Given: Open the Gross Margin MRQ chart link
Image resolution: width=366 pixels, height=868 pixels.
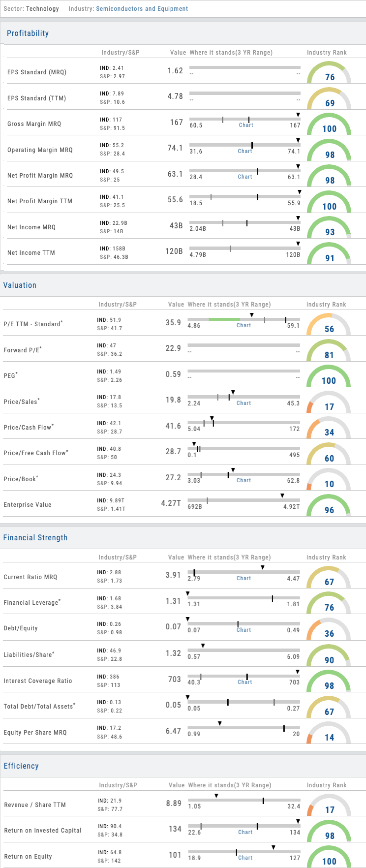Looking at the screenshot, I should click(246, 125).
